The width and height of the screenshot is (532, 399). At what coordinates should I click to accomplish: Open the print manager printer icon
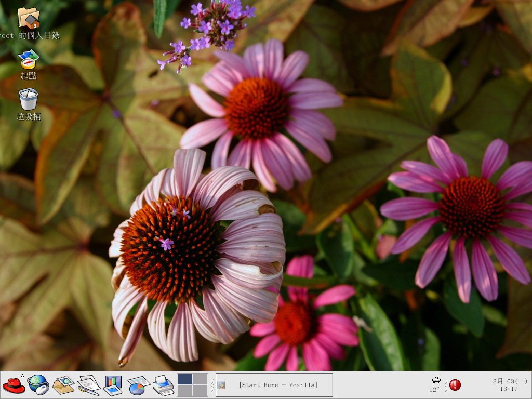163,385
